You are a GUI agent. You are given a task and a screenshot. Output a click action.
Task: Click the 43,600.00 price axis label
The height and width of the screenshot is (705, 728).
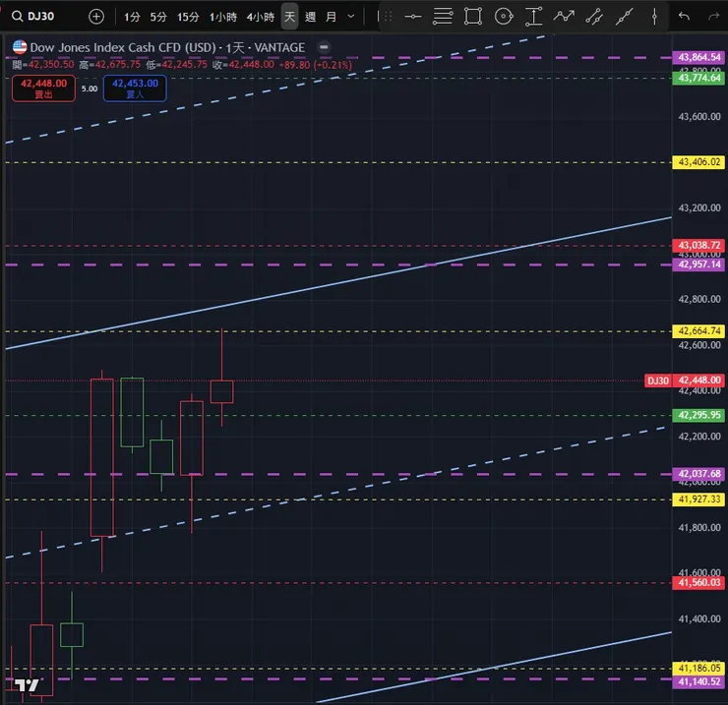tap(699, 117)
